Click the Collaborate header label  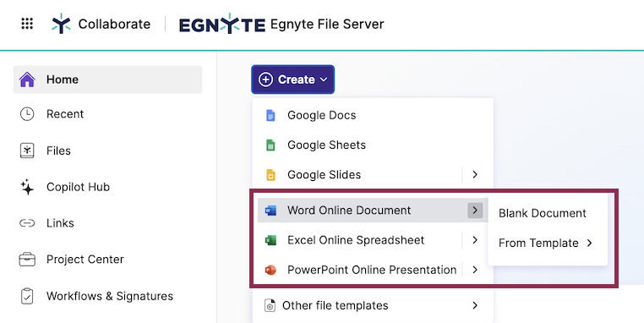114,24
